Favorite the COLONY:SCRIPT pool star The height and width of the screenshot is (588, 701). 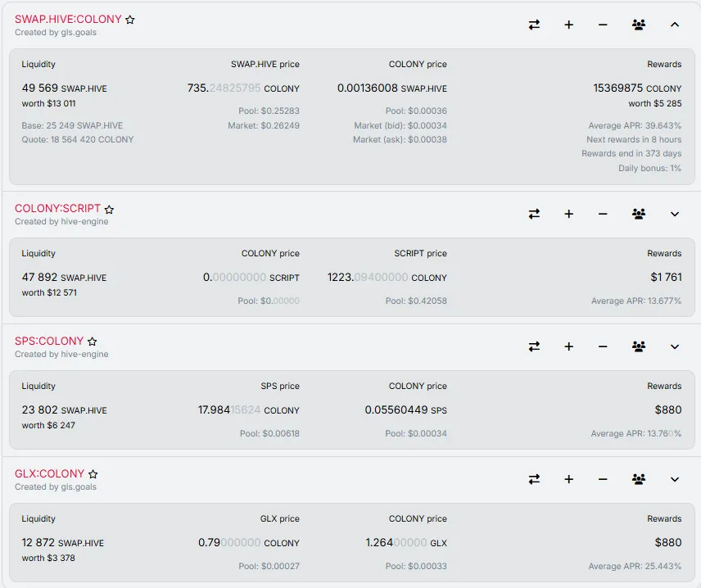(x=109, y=209)
